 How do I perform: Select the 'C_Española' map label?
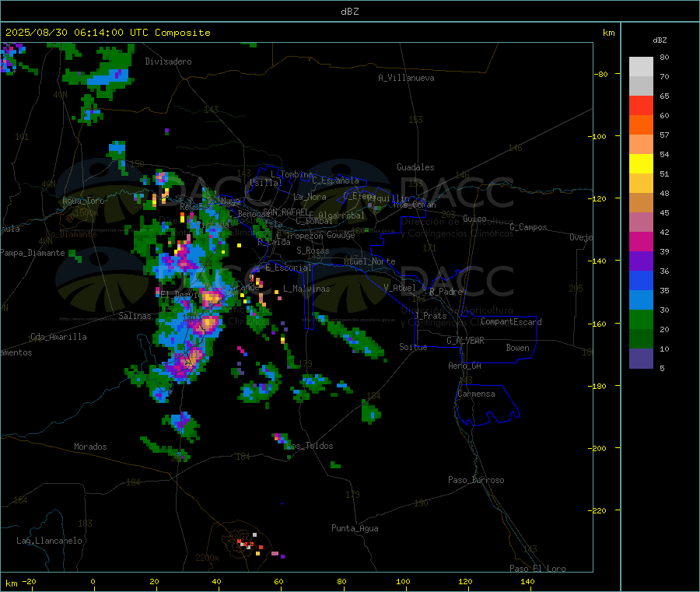click(336, 180)
